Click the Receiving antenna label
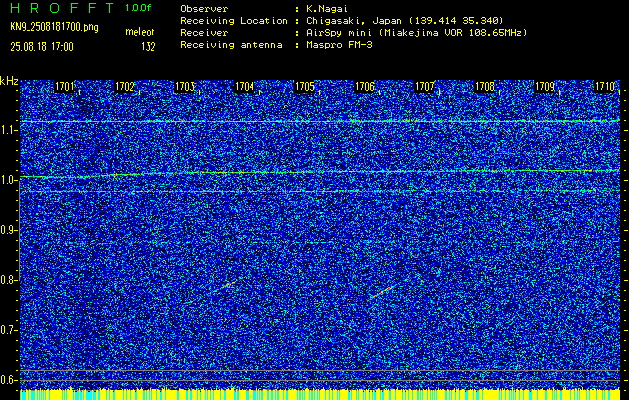The image size is (629, 400). coord(231,45)
